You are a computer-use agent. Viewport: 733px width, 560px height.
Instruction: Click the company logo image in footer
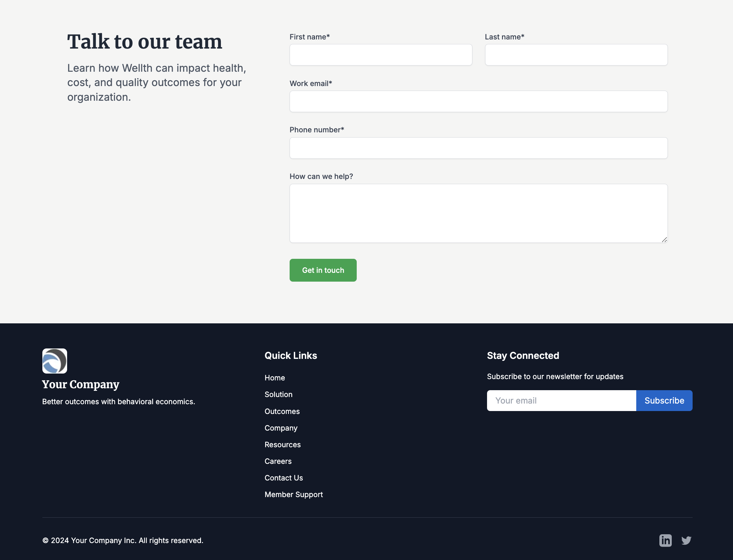(x=55, y=361)
